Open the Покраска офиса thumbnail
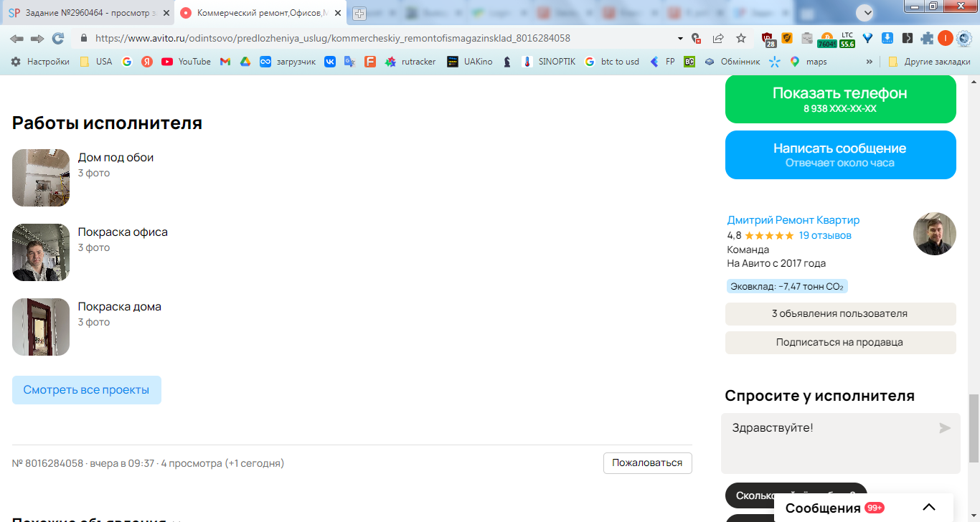Screen dimensions: 980x522 click(x=41, y=252)
